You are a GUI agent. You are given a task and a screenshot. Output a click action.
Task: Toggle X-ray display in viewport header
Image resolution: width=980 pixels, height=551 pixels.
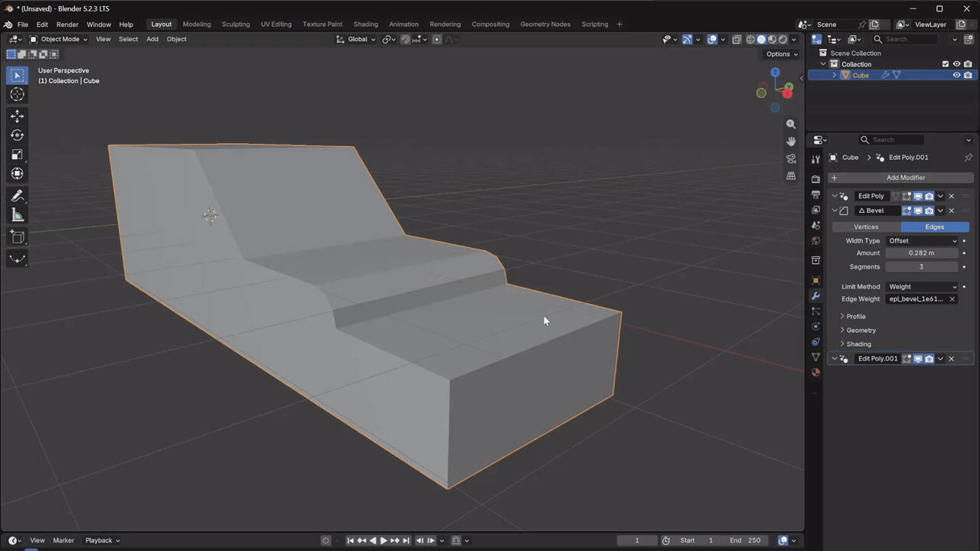pos(737,39)
